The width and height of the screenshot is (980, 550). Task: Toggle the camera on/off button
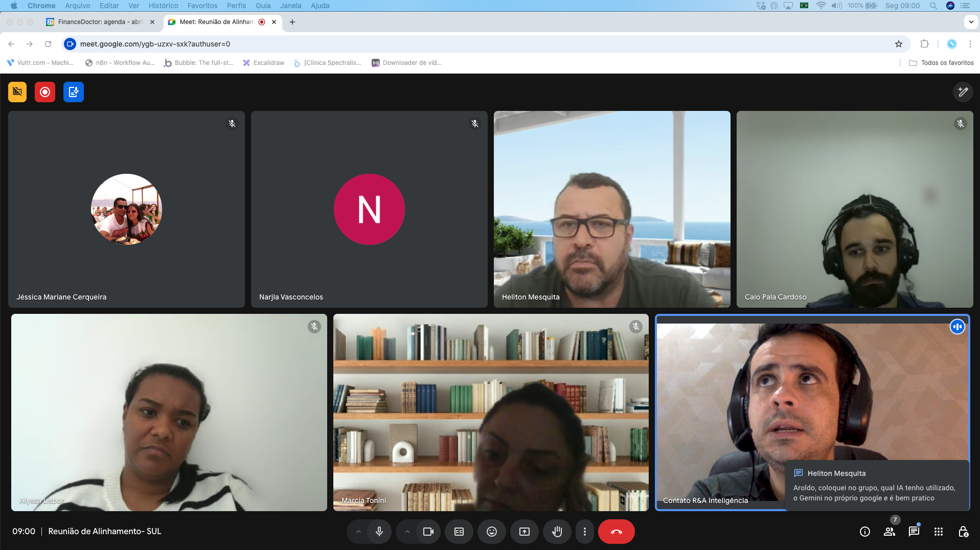[428, 532]
